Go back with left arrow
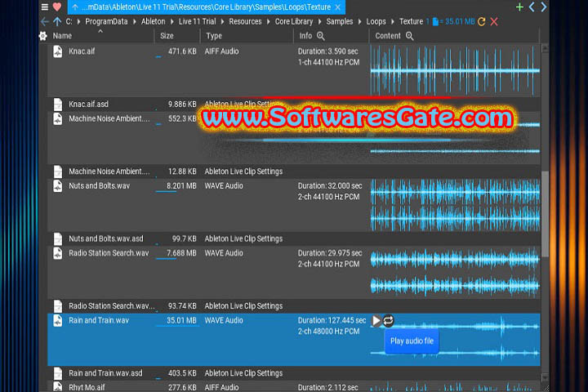The height and width of the screenshot is (392, 588). coord(45,21)
